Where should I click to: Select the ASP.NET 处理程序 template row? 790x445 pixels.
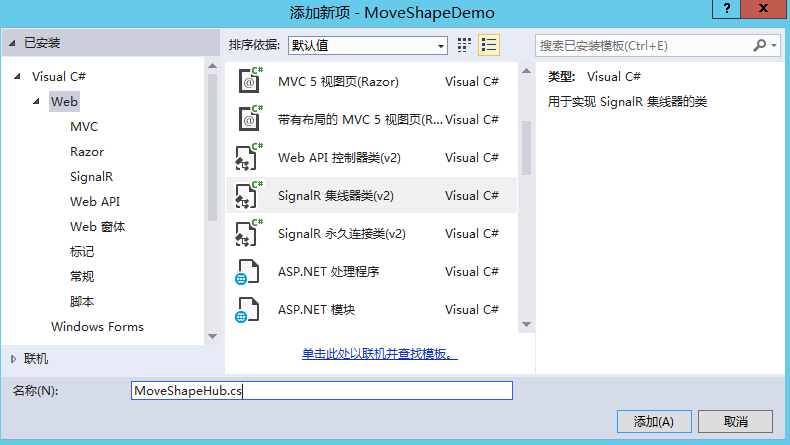(x=371, y=272)
